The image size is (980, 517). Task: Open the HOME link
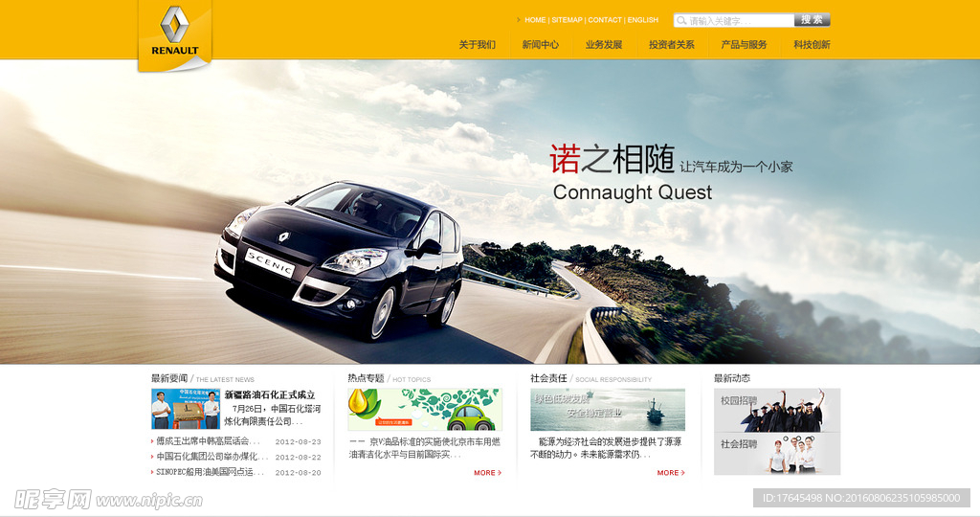[x=535, y=20]
